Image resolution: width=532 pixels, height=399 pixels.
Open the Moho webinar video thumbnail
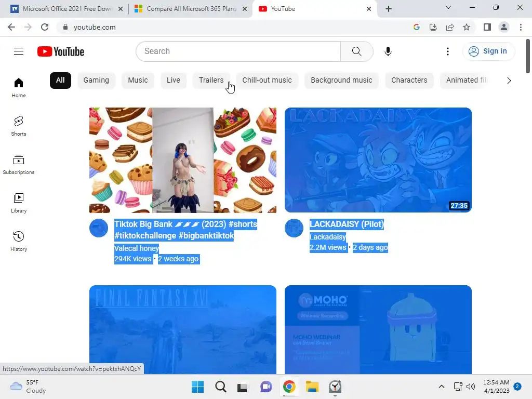[378, 329]
